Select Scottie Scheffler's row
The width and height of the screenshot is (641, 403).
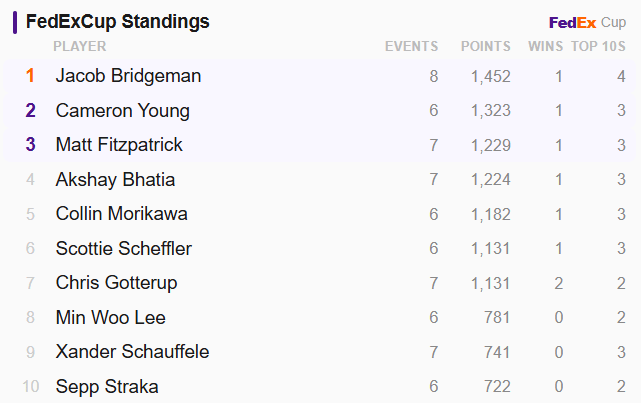(x=320, y=249)
